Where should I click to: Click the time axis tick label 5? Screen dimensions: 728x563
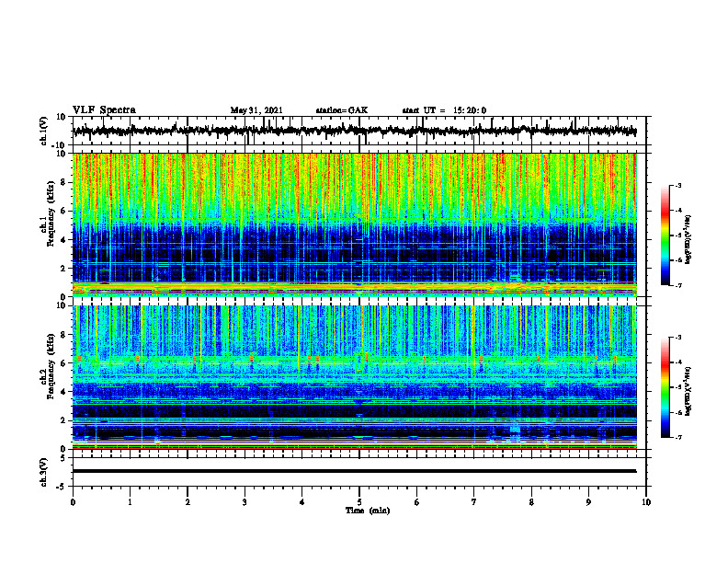click(359, 502)
